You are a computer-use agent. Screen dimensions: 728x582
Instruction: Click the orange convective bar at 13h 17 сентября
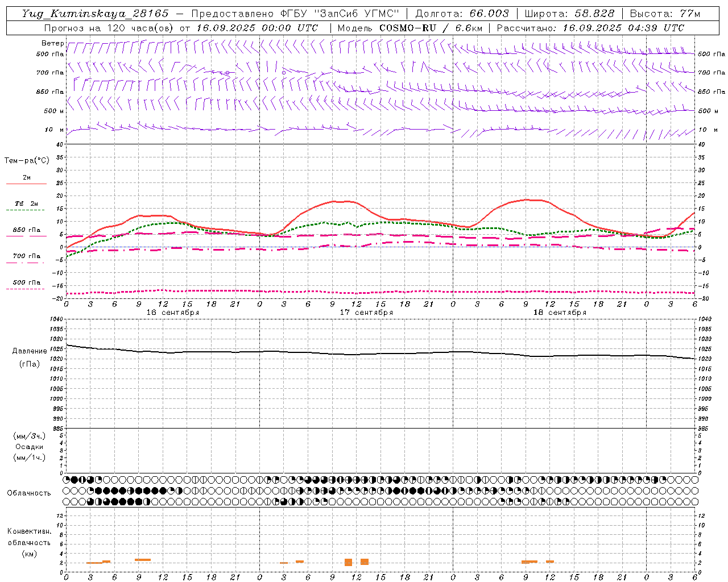[x=365, y=562]
